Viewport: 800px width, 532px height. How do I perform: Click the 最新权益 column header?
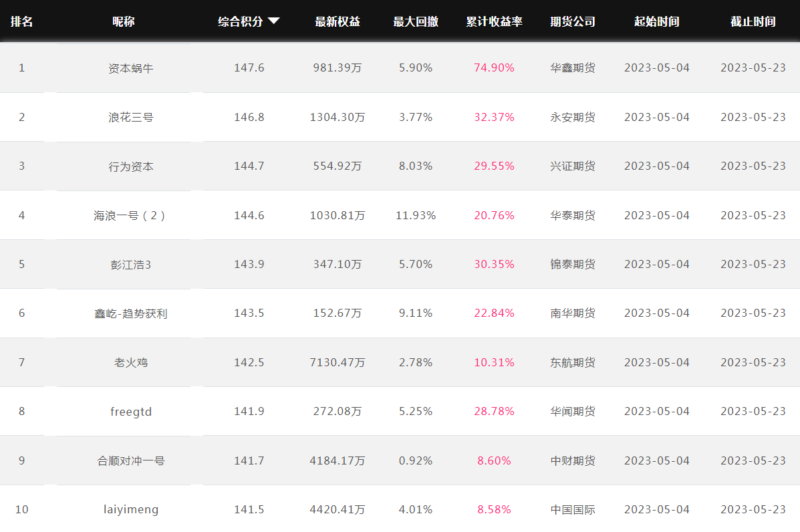point(338,21)
